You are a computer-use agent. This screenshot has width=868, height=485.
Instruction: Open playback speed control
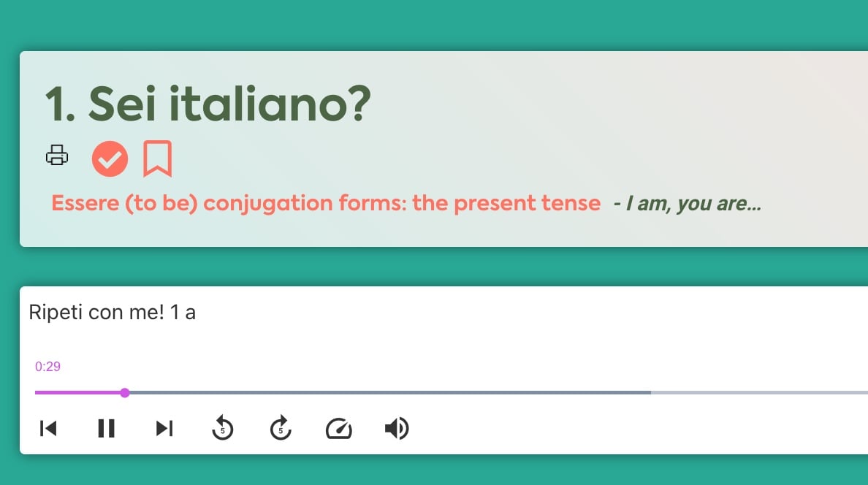point(339,429)
